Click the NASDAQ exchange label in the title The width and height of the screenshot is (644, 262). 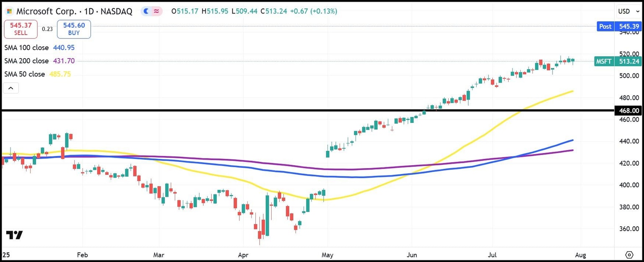pyautogui.click(x=117, y=11)
